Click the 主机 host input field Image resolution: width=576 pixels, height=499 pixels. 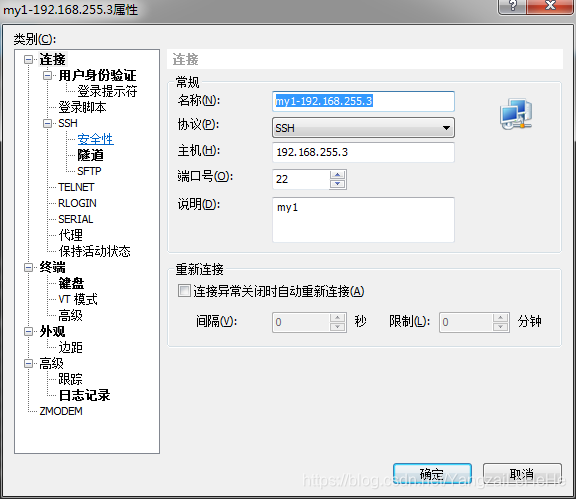point(363,152)
